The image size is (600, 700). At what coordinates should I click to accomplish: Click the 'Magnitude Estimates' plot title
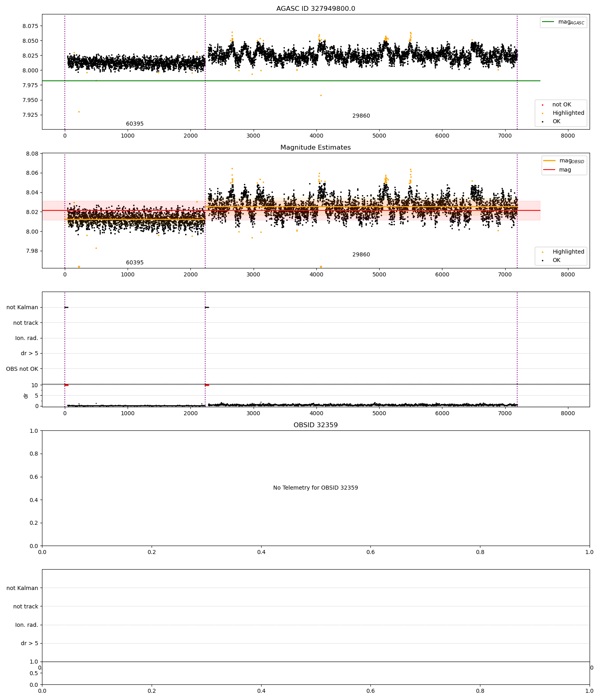(x=316, y=148)
